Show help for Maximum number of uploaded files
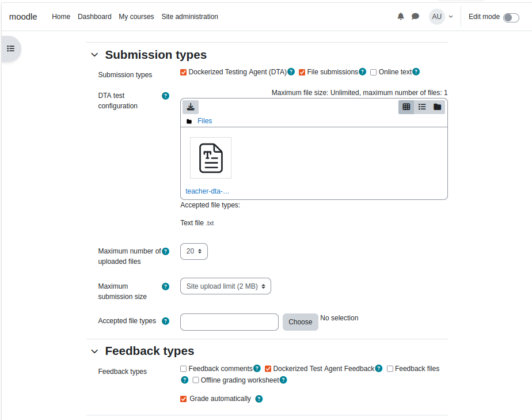Screen dimensions: 532x420 pos(166,251)
